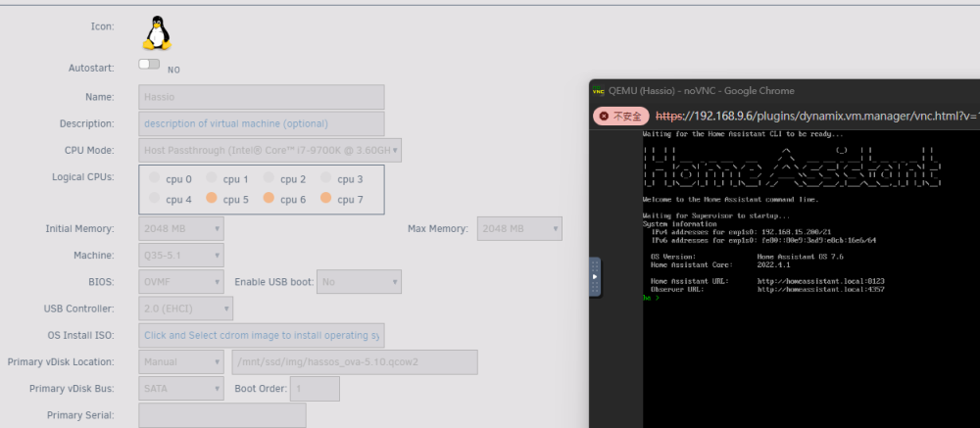Select logical cpu 1
Screen dimensions: 980x428
point(212,177)
